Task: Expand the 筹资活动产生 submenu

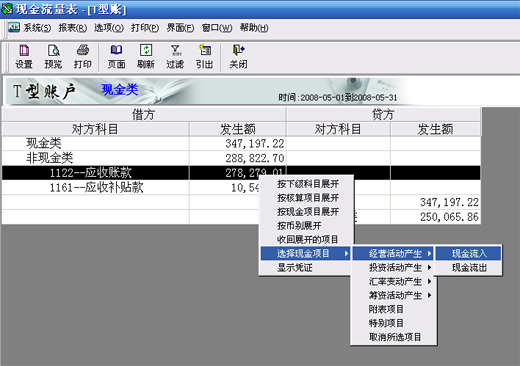Action: [394, 295]
